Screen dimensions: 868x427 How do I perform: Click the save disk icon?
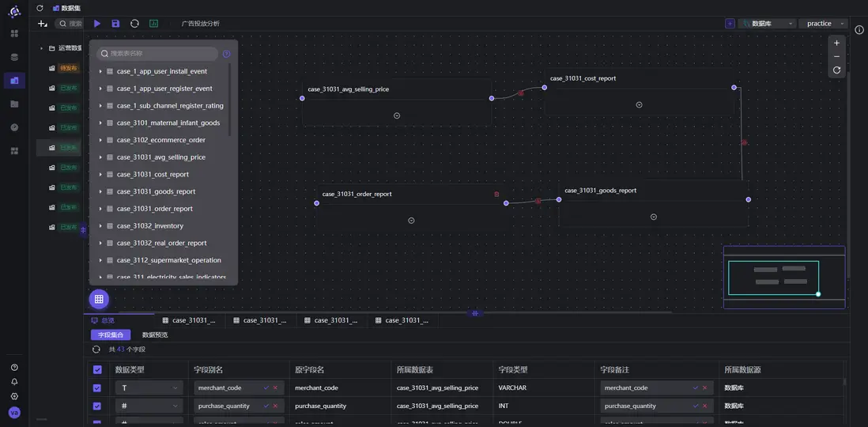click(x=115, y=24)
